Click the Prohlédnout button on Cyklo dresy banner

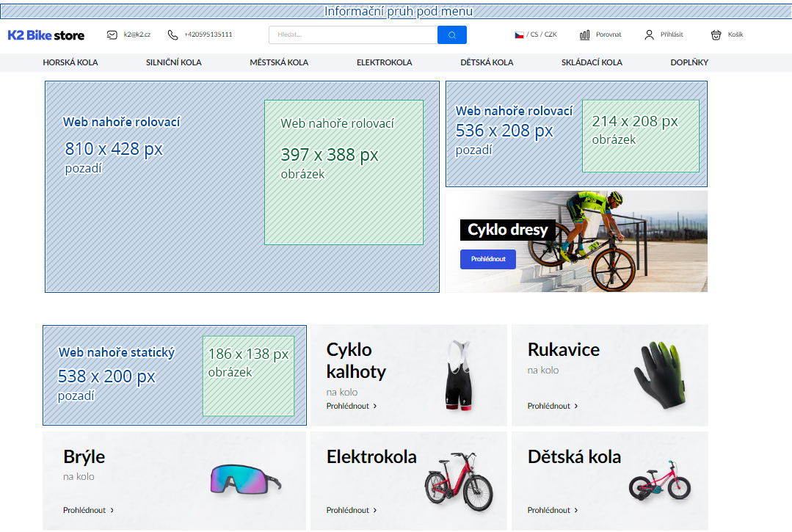[488, 259]
